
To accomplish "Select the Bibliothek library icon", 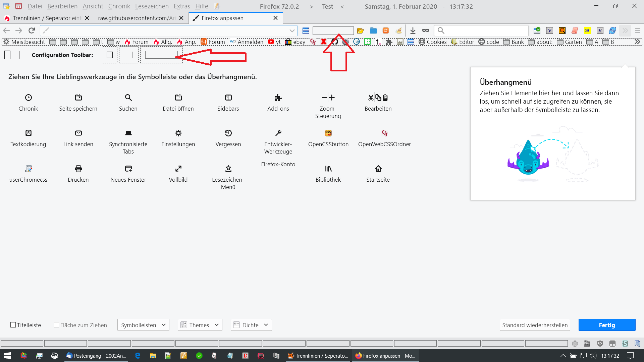I will (328, 169).
